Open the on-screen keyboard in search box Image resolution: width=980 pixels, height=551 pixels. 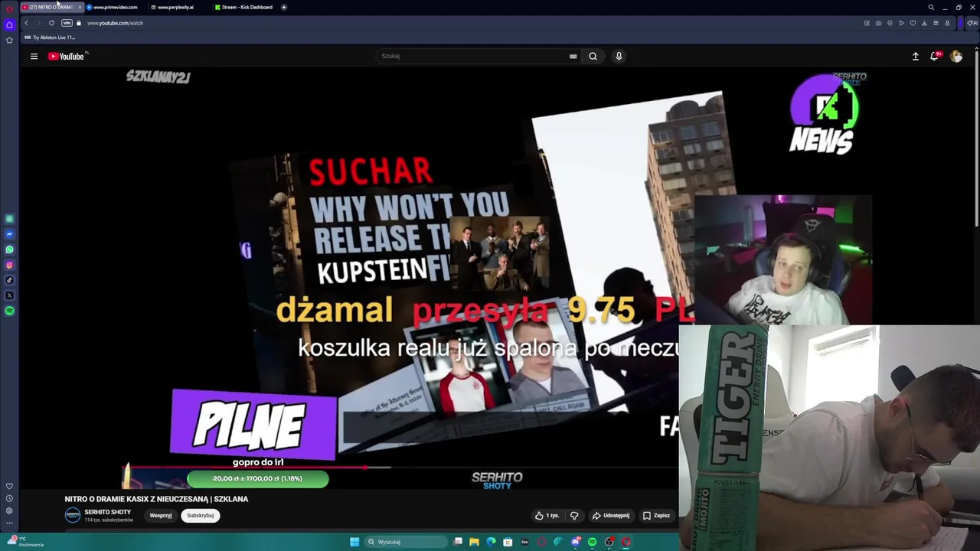[573, 56]
